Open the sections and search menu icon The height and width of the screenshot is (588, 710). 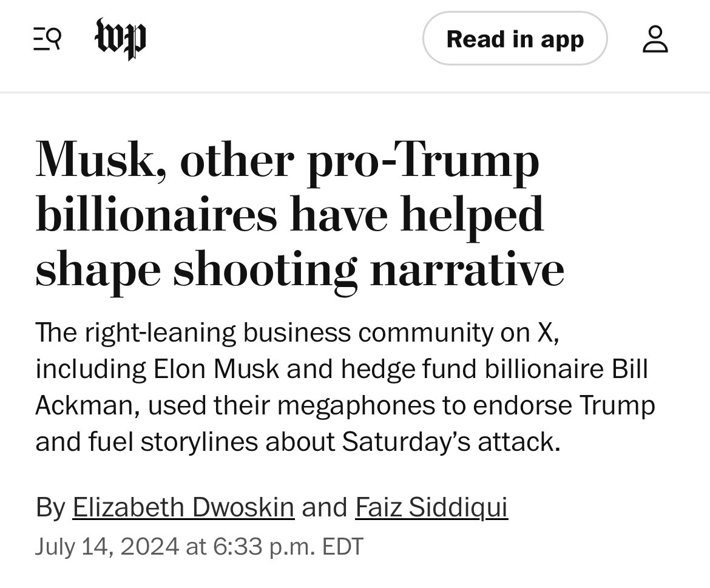tap(47, 40)
